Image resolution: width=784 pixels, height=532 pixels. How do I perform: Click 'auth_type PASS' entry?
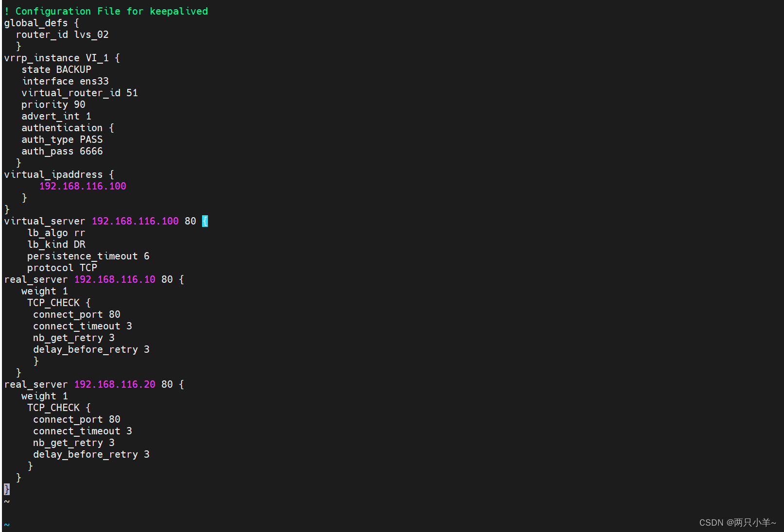(62, 139)
